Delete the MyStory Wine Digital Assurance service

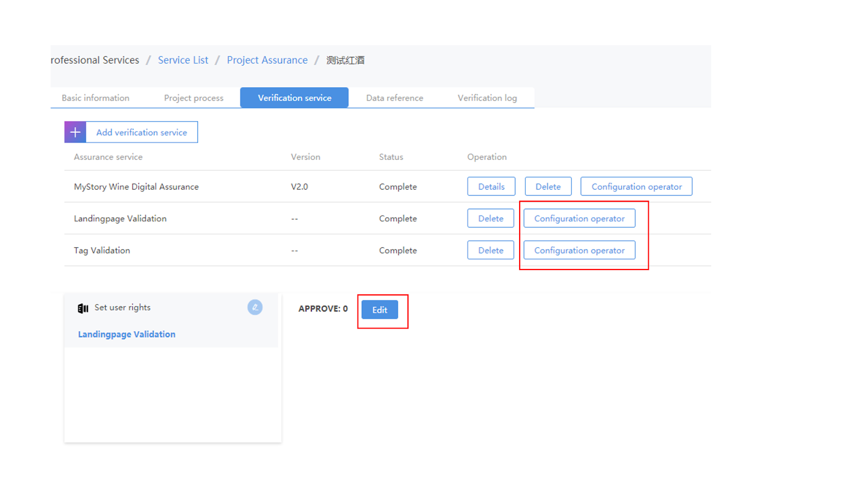548,187
